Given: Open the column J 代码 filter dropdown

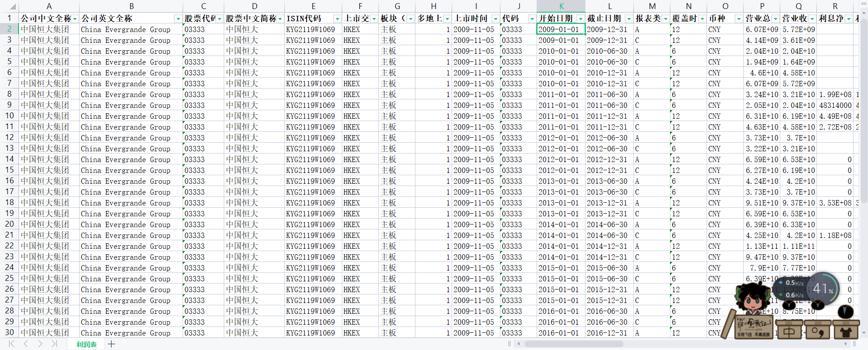Looking at the screenshot, I should 532,19.
